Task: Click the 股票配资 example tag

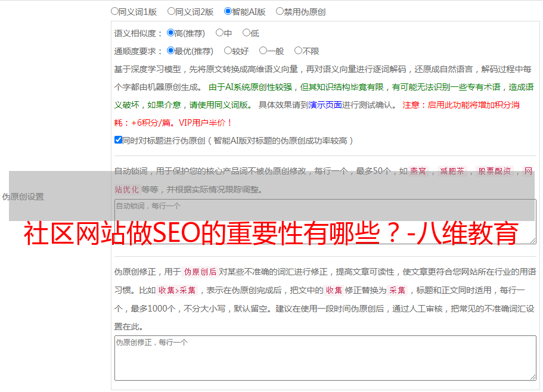Action: pyautogui.click(x=495, y=171)
